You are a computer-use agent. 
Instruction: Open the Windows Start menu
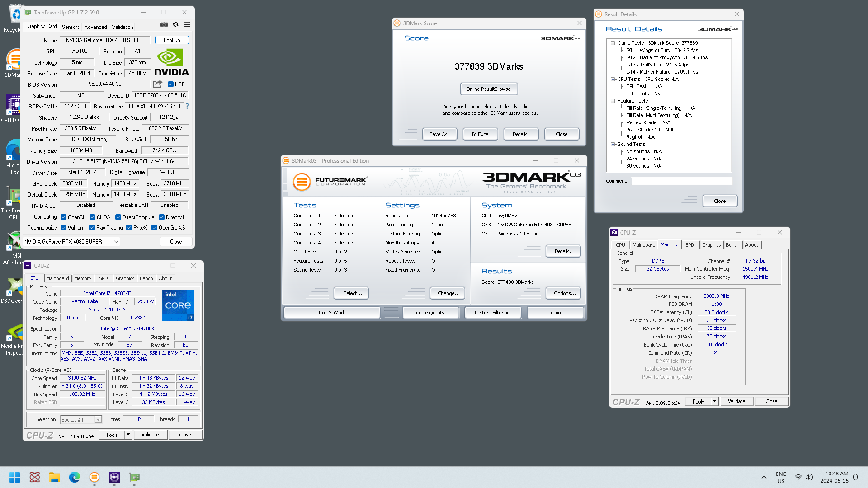pos(15,477)
